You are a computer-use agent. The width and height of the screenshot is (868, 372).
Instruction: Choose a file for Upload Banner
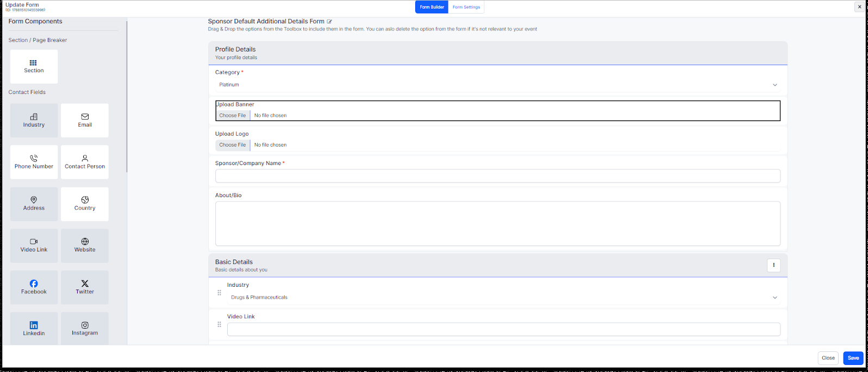coord(233,115)
